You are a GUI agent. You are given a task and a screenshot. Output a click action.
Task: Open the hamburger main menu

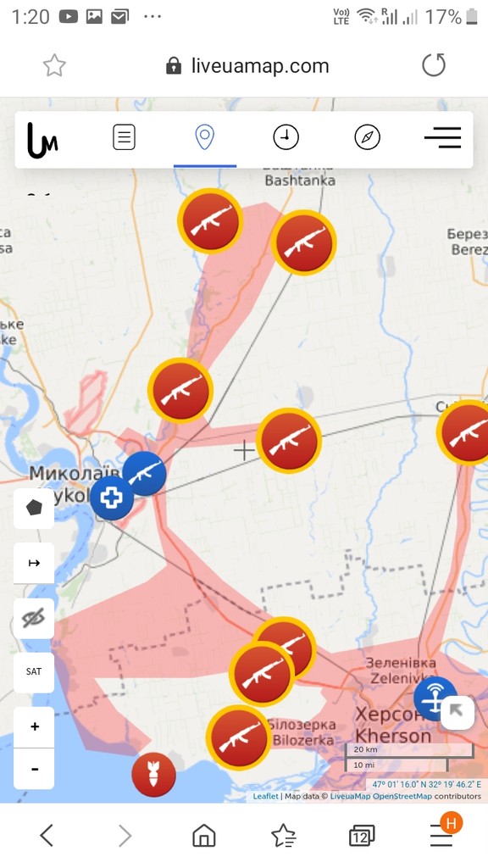point(442,137)
